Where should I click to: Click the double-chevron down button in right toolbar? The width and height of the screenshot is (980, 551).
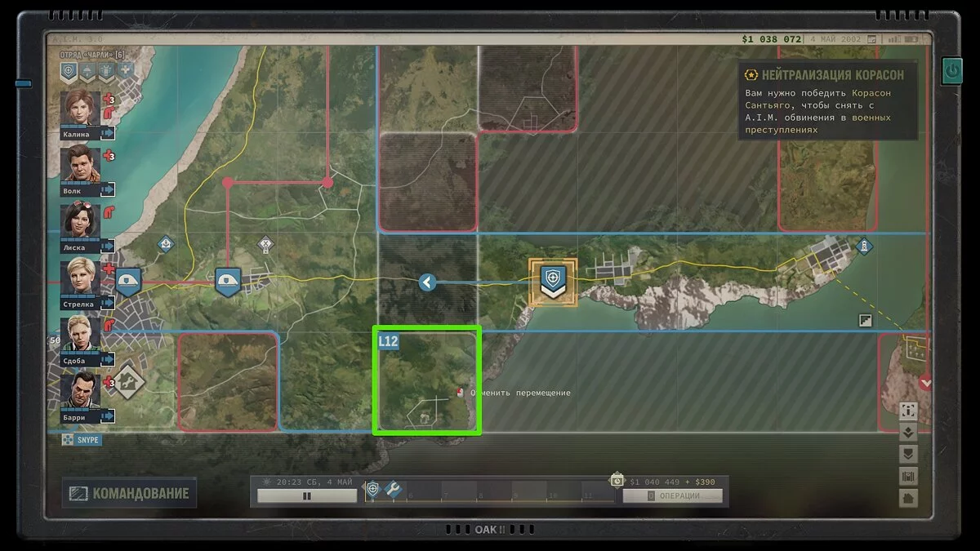908,433
